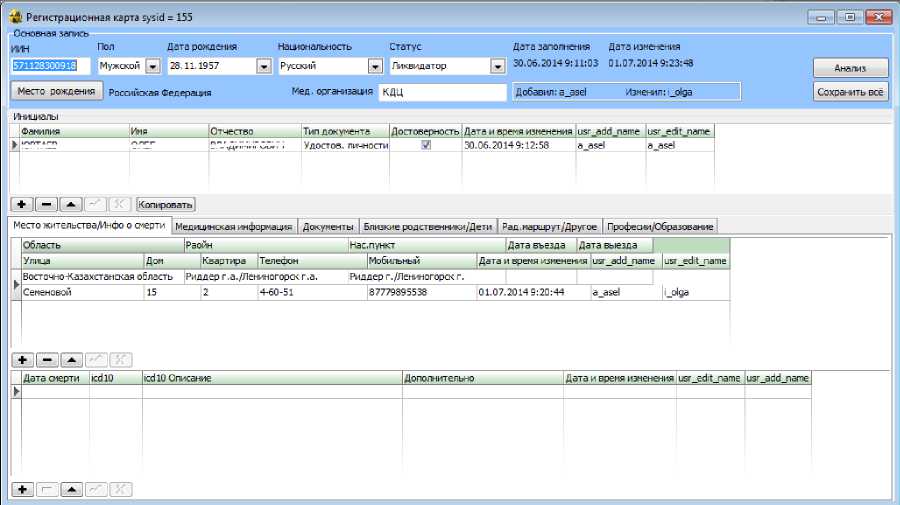Add a new death info record
The image size is (900, 505).
coord(22,489)
